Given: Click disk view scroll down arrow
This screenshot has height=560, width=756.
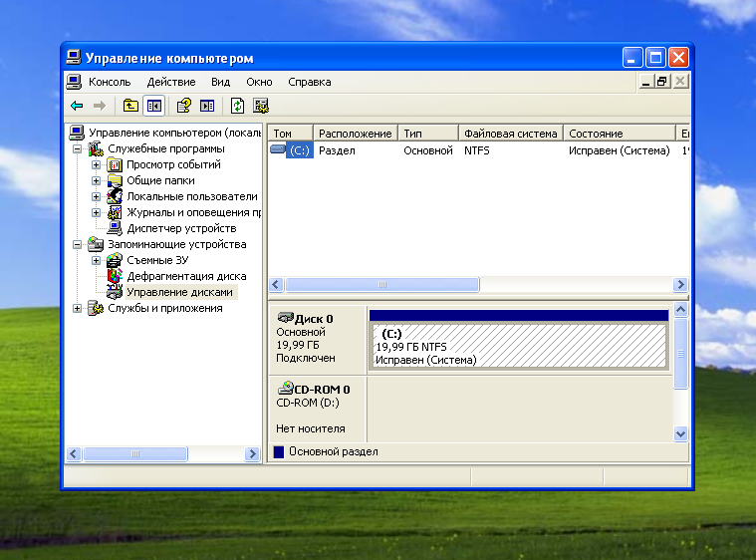Looking at the screenshot, I should click(x=680, y=434).
